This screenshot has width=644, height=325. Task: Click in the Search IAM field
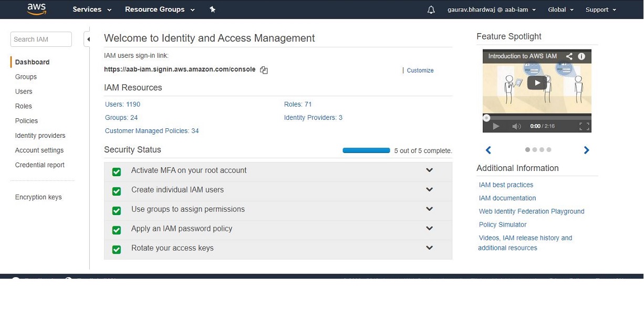(41, 39)
